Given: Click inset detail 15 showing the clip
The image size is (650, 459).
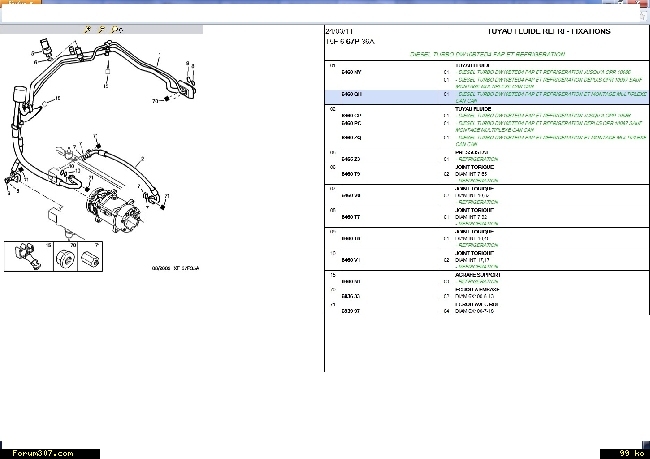Looking at the screenshot, I should (28, 256).
